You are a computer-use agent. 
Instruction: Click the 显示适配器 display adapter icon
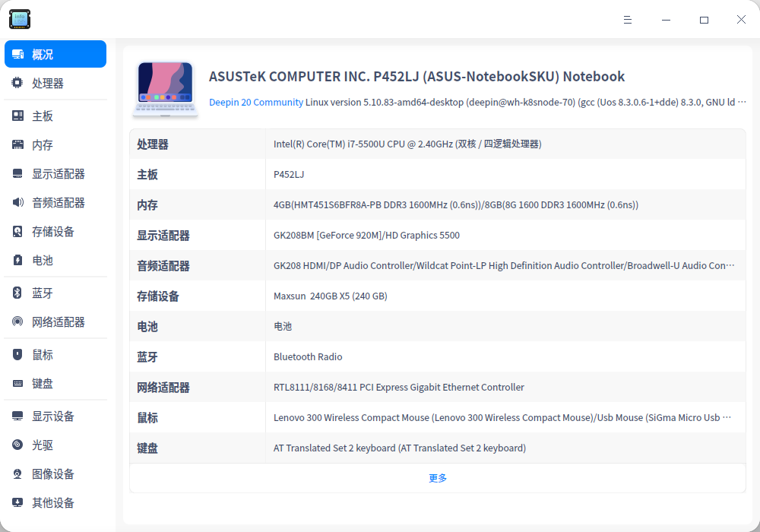(17, 173)
